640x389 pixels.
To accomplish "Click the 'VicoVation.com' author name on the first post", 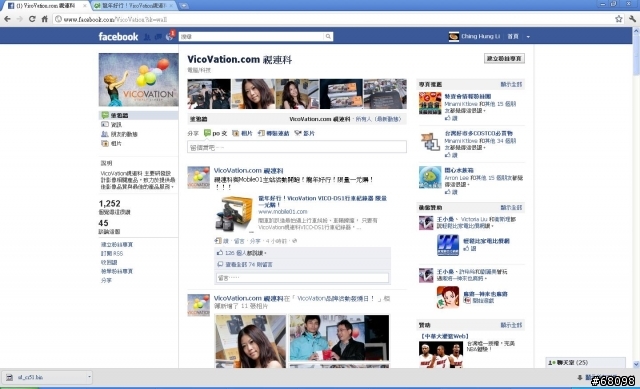I will click(248, 170).
